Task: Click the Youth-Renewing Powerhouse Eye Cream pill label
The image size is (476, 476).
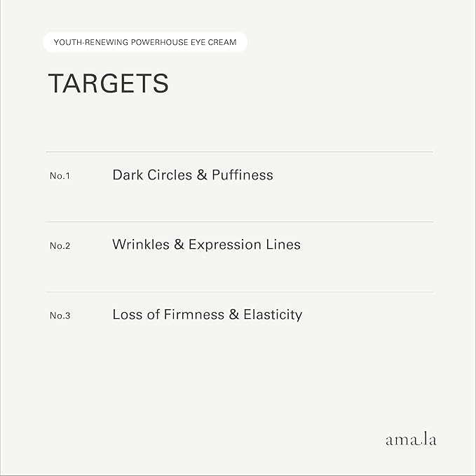Action: pyautogui.click(x=145, y=42)
